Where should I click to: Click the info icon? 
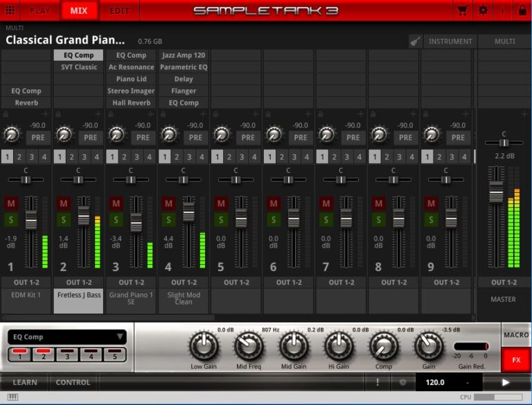coord(502,10)
